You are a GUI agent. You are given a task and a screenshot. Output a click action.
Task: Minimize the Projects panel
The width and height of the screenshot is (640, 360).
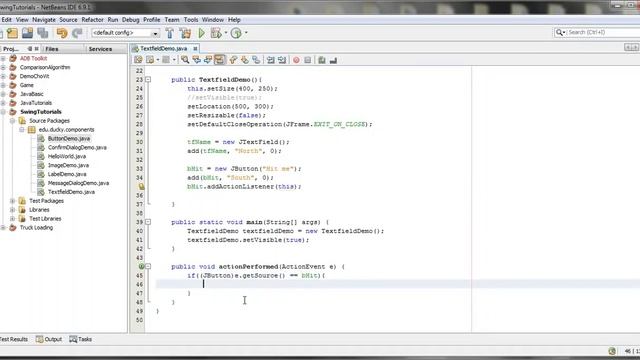pyautogui.click(x=29, y=49)
